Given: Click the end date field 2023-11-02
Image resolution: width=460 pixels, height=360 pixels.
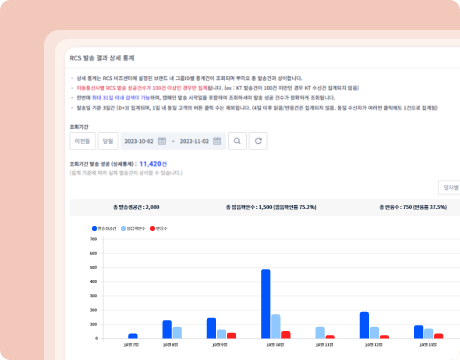Looking at the screenshot, I should coord(194,141).
